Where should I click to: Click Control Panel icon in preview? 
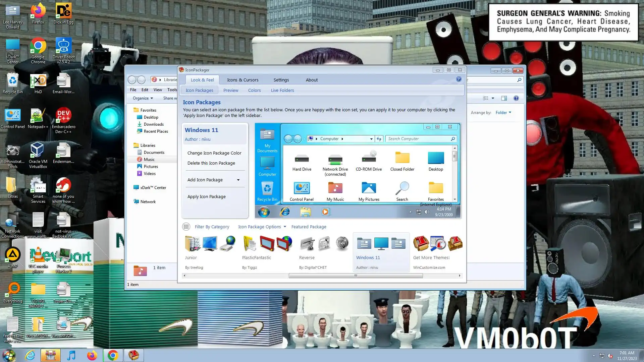pyautogui.click(x=302, y=189)
